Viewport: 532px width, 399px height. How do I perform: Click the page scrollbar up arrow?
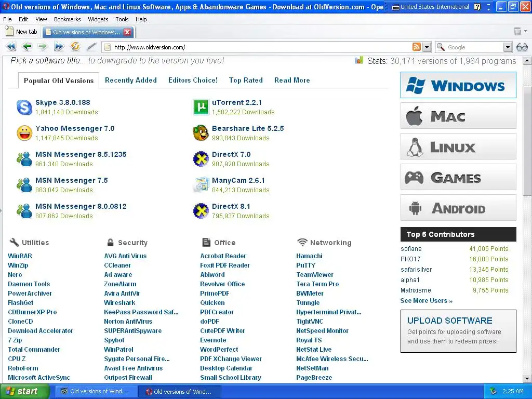point(527,61)
